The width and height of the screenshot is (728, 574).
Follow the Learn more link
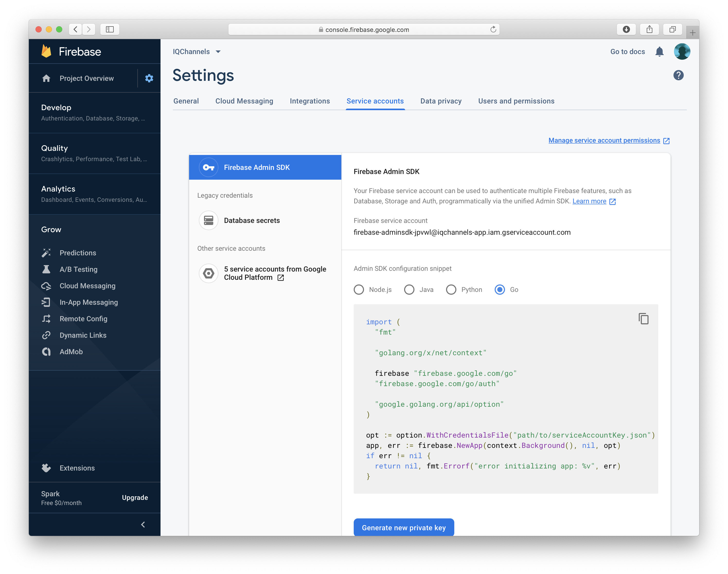589,201
